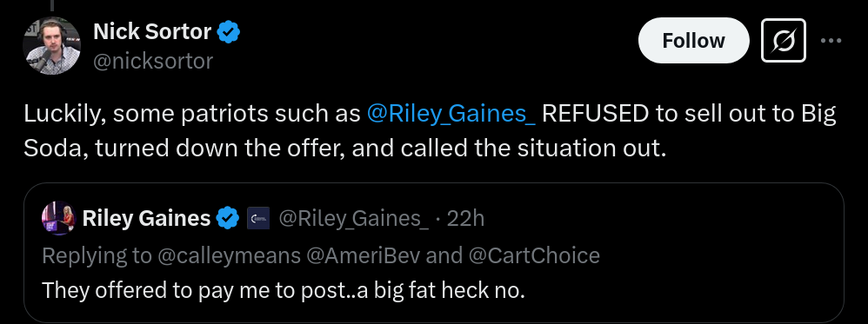Image resolution: width=868 pixels, height=324 pixels.
Task: Click the word REFUSED in main post
Action: 595,114
